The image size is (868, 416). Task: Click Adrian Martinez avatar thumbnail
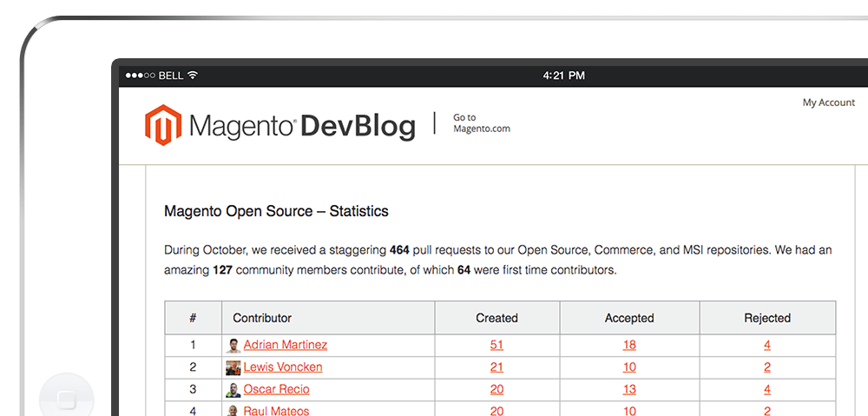point(233,346)
